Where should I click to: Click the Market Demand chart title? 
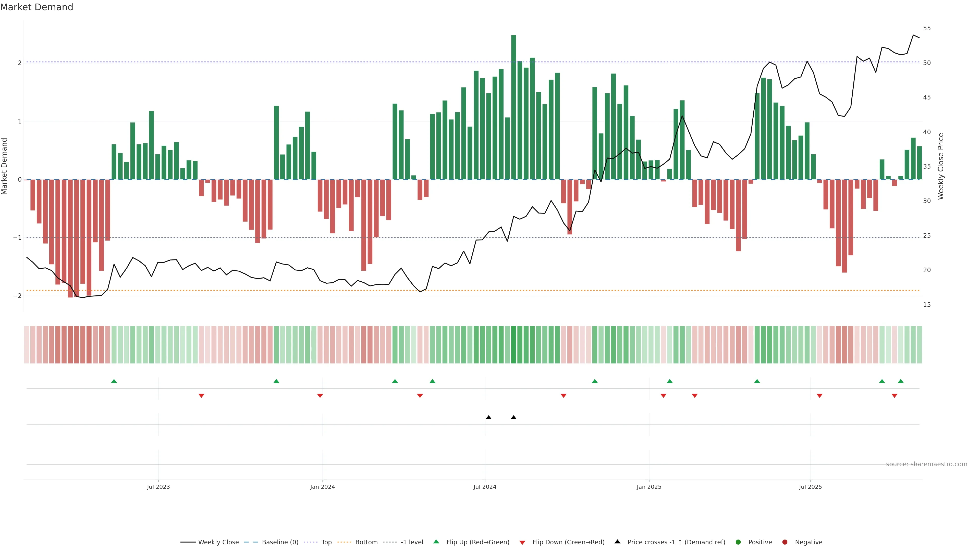point(36,7)
